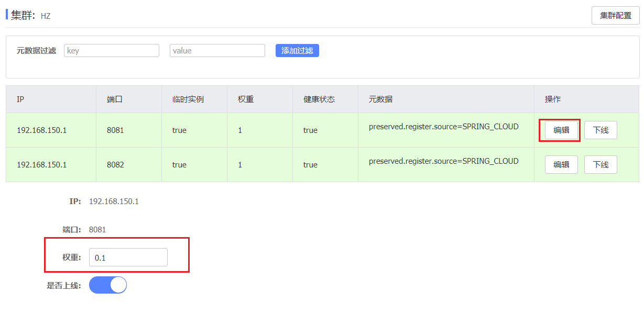The height and width of the screenshot is (314, 644).
Task: Select the 权重 column header in the table
Action: tap(246, 99)
